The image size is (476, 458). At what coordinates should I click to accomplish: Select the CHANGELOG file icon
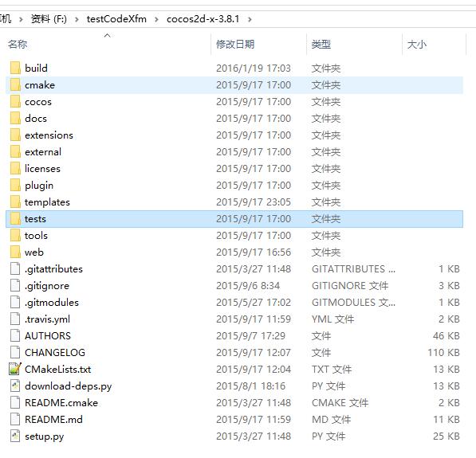[x=15, y=352]
